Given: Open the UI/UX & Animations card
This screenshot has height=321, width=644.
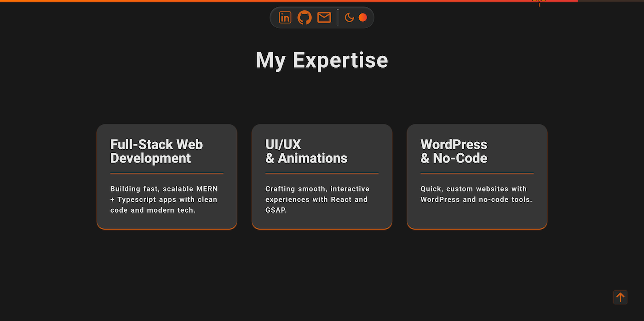Looking at the screenshot, I should (x=322, y=176).
